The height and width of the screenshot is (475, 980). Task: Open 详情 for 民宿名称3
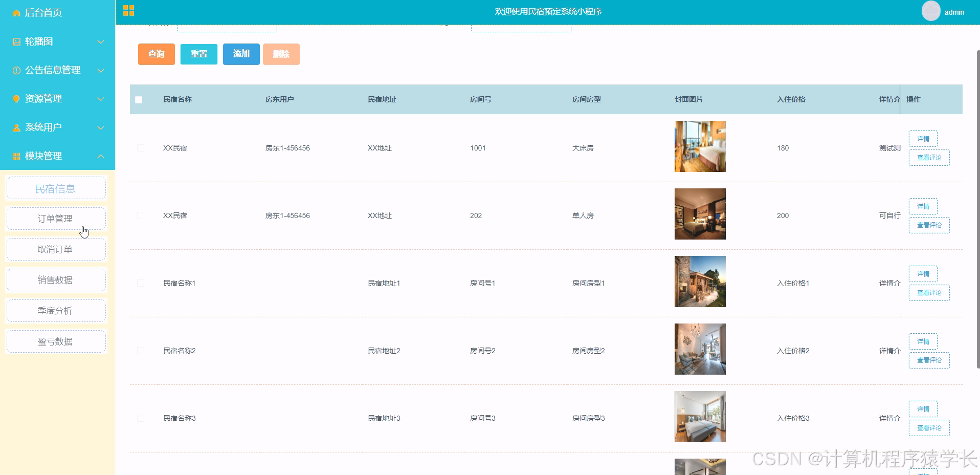[923, 409]
